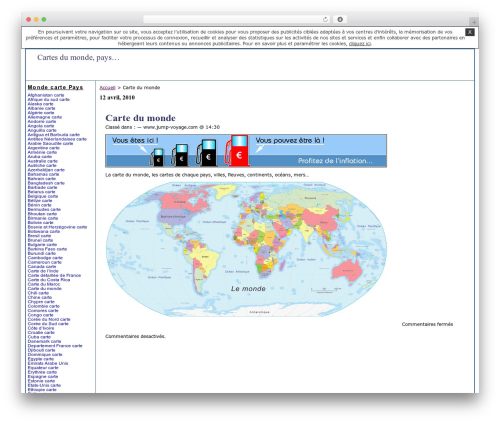Open the 'Chine carte' link
Screen dimensions: 500x423
coord(40,297)
